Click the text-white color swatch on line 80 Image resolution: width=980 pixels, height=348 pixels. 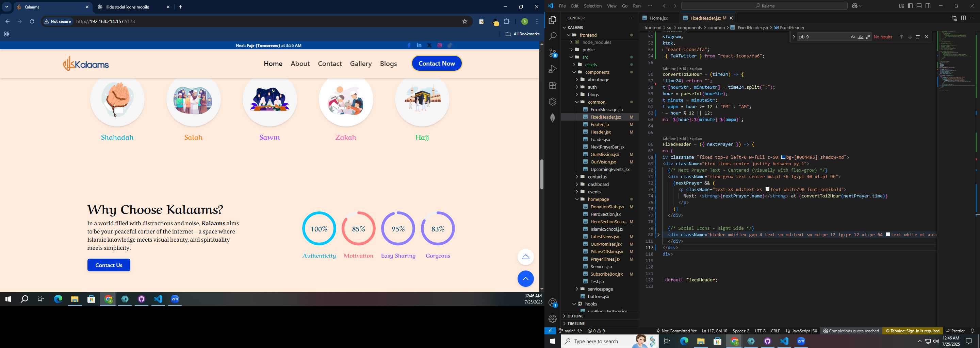click(x=888, y=235)
